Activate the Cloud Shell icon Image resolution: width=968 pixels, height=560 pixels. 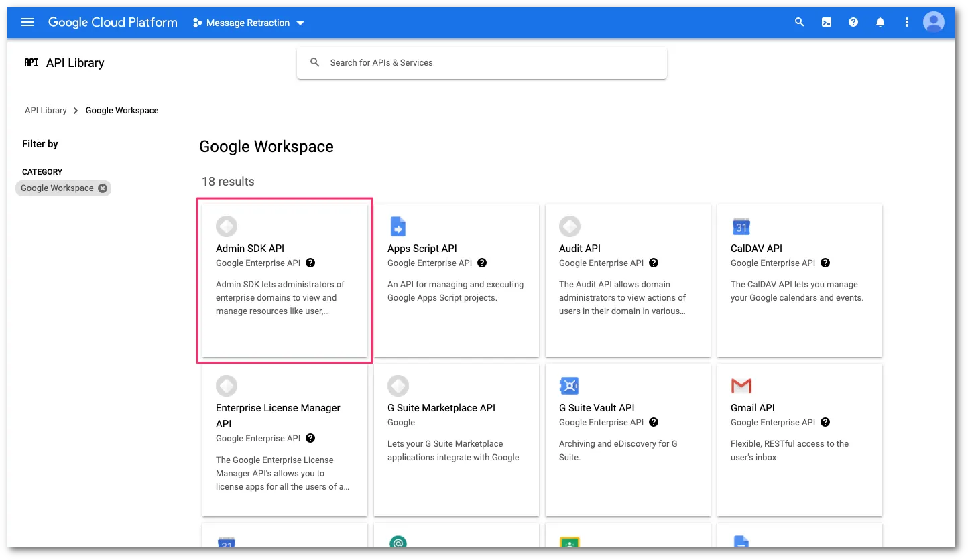(826, 22)
